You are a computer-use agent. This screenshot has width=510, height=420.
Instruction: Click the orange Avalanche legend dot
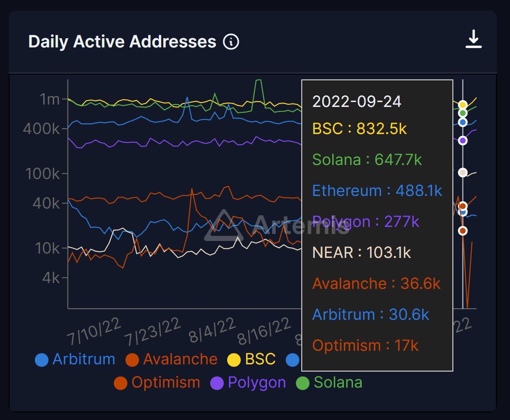pos(132,360)
